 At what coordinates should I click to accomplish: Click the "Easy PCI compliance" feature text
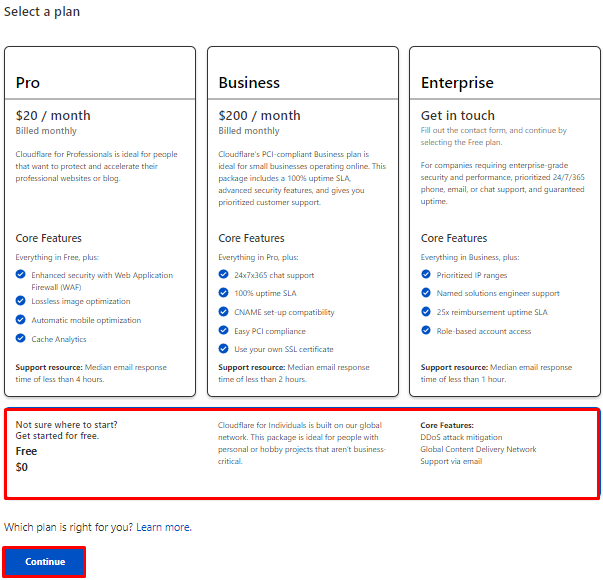[x=270, y=331]
